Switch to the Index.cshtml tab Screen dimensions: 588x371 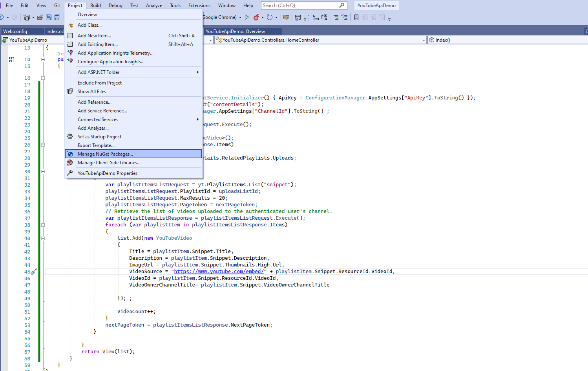pos(55,31)
